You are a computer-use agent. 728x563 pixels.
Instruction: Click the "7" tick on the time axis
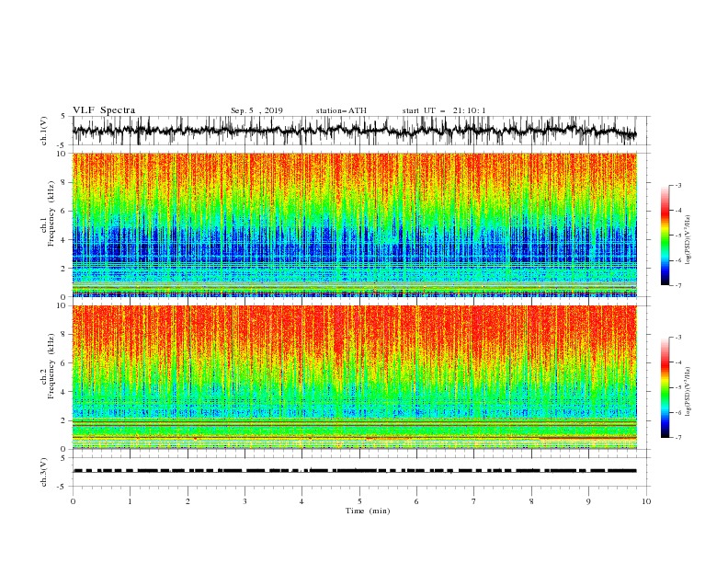[473, 501]
